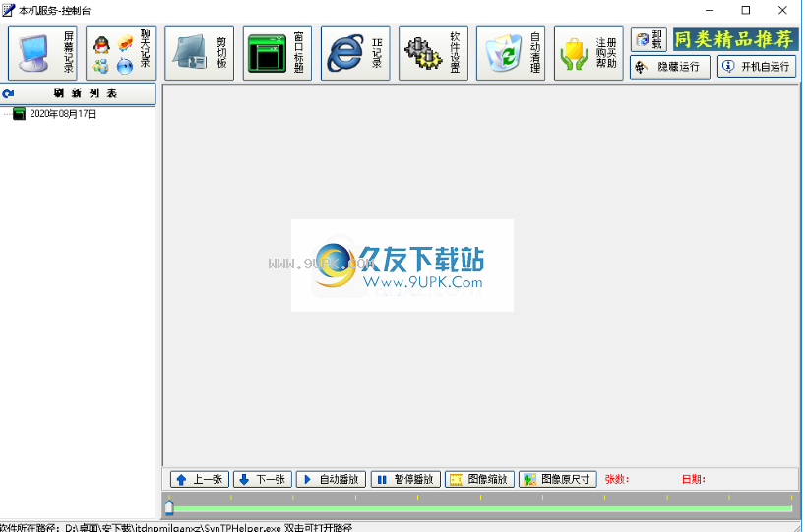Select the 2020年08月17日 tree entry
Viewport: 805px width, 532px height.
click(63, 114)
